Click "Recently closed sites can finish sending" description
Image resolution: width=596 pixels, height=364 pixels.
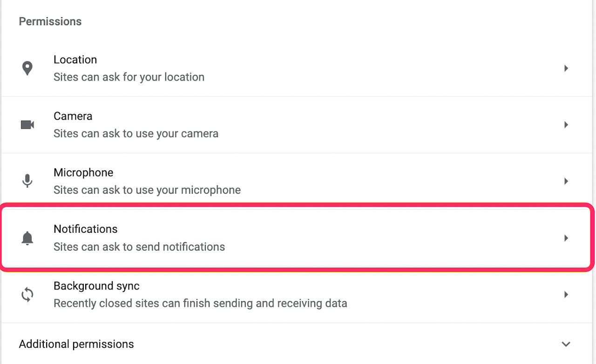click(x=200, y=303)
